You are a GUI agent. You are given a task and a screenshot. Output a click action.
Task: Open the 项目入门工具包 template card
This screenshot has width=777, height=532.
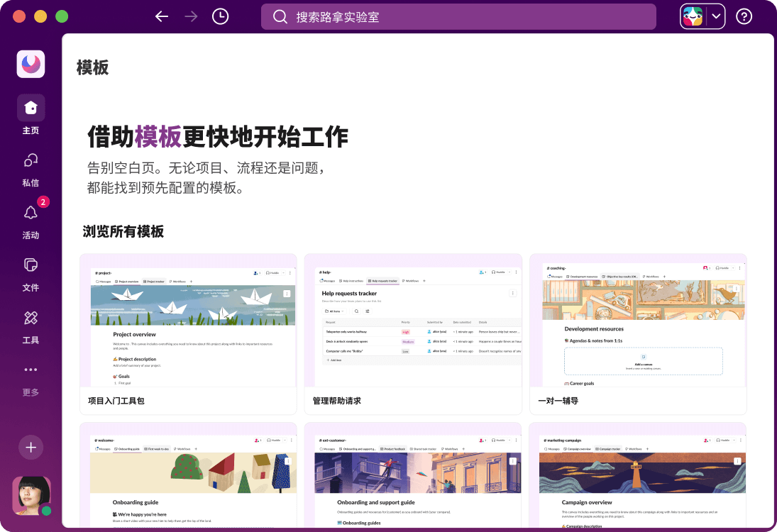pyautogui.click(x=188, y=333)
